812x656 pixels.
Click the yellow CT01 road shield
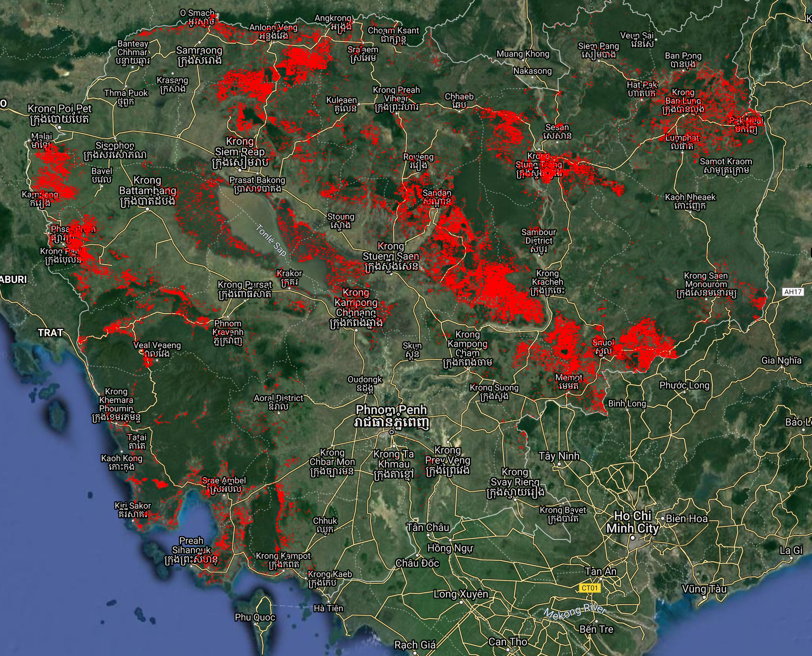pos(590,588)
